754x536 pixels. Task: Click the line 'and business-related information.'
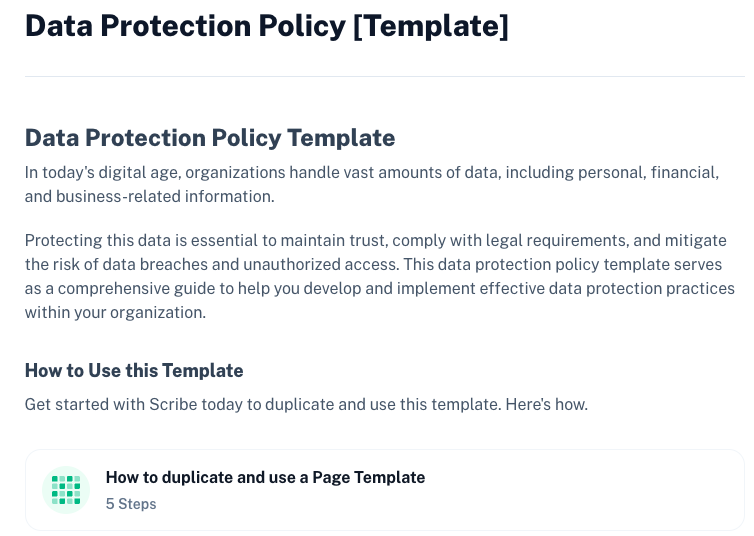[x=150, y=197]
